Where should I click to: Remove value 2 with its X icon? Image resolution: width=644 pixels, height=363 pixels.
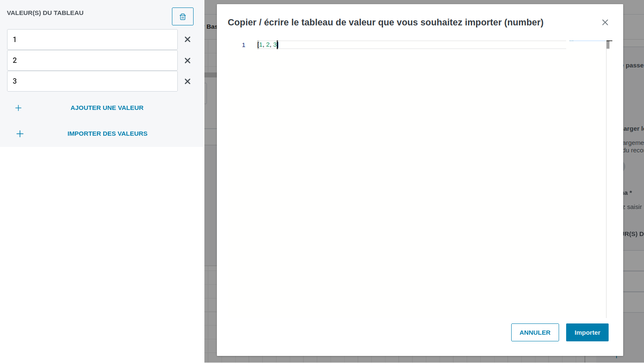pyautogui.click(x=187, y=60)
